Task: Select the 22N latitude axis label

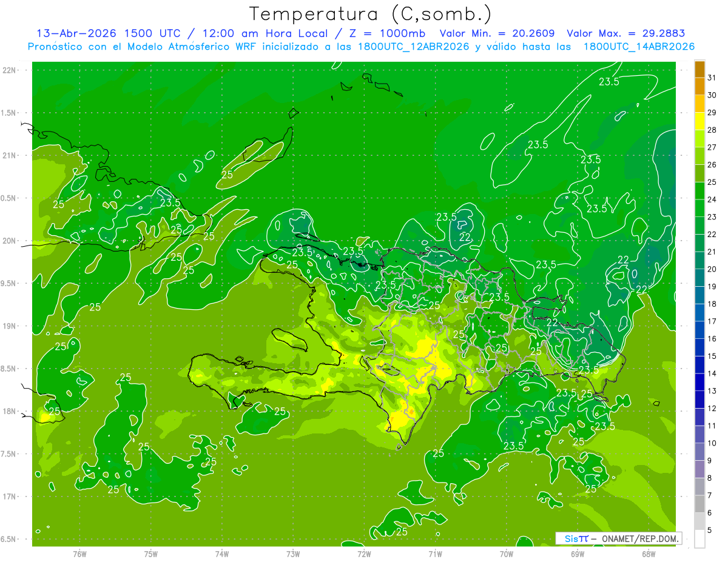Action: tap(8, 70)
